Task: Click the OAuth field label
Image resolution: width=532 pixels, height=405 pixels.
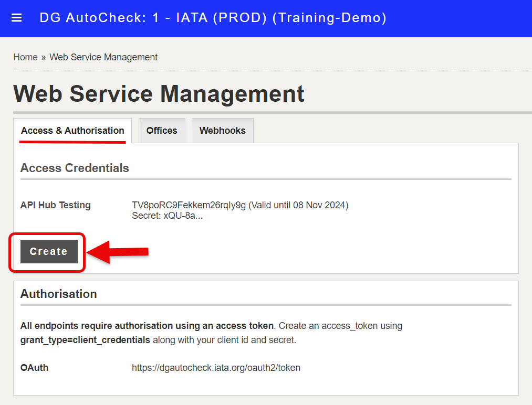Action: (x=34, y=368)
